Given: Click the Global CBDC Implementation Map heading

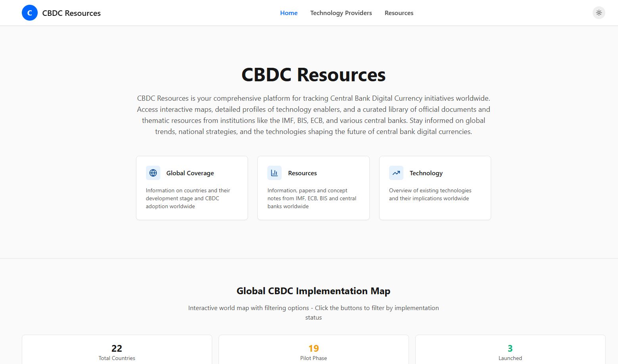Looking at the screenshot, I should pos(313,291).
